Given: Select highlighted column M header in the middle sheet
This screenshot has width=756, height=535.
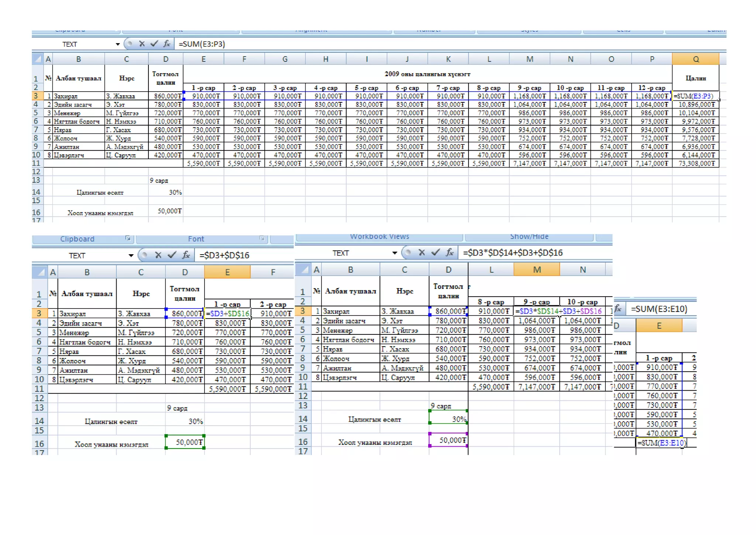Looking at the screenshot, I should click(x=536, y=270).
